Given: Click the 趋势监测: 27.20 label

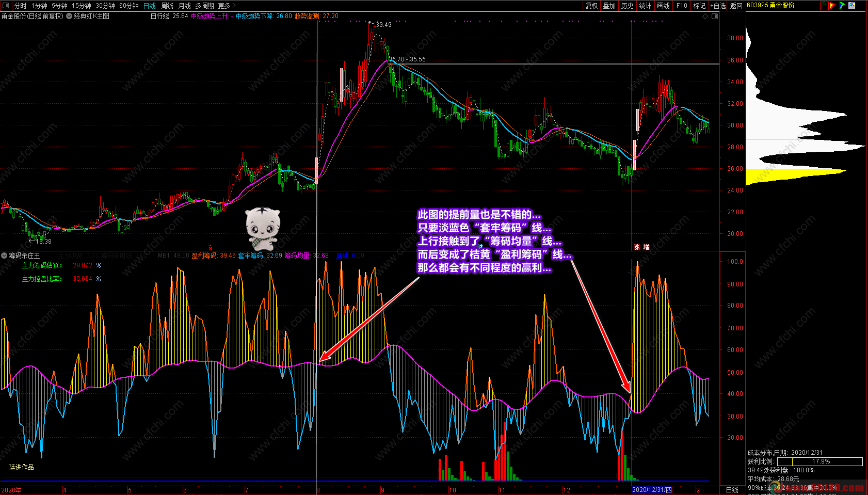Looking at the screenshot, I should click(x=316, y=16).
